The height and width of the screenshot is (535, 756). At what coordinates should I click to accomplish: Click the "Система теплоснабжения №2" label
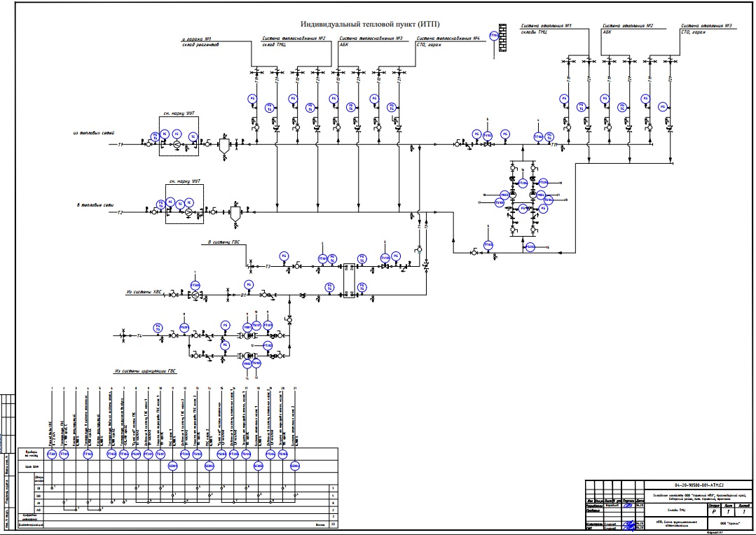294,38
